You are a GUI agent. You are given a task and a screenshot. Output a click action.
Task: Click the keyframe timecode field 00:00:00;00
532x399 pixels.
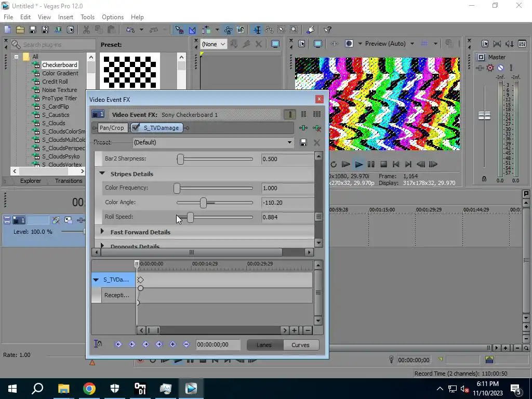click(218, 345)
